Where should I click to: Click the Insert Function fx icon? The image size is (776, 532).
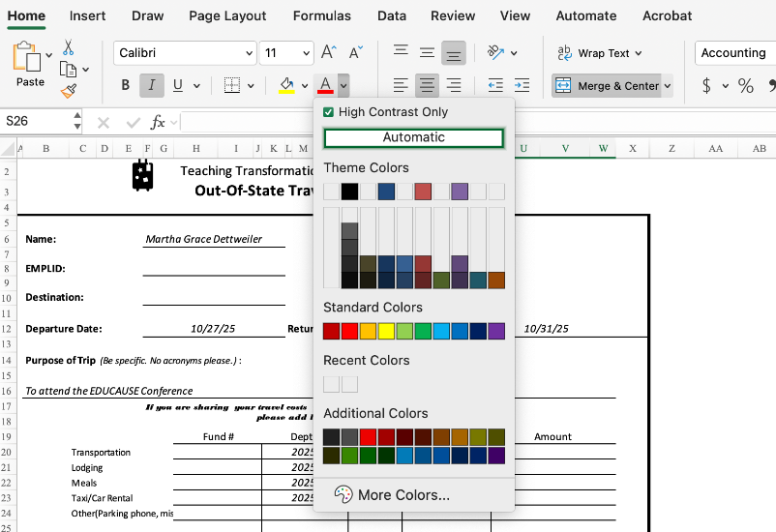[x=158, y=122]
